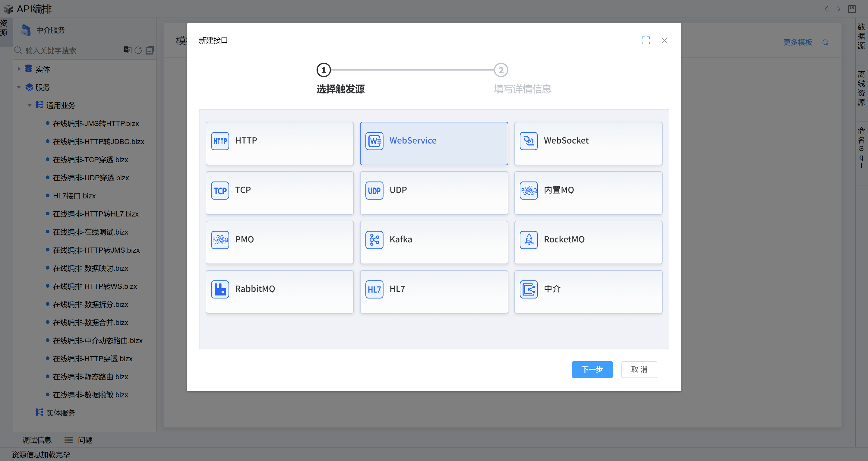Collapse the 服务 tree node
Image resolution: width=868 pixels, height=461 pixels.
tap(19, 87)
